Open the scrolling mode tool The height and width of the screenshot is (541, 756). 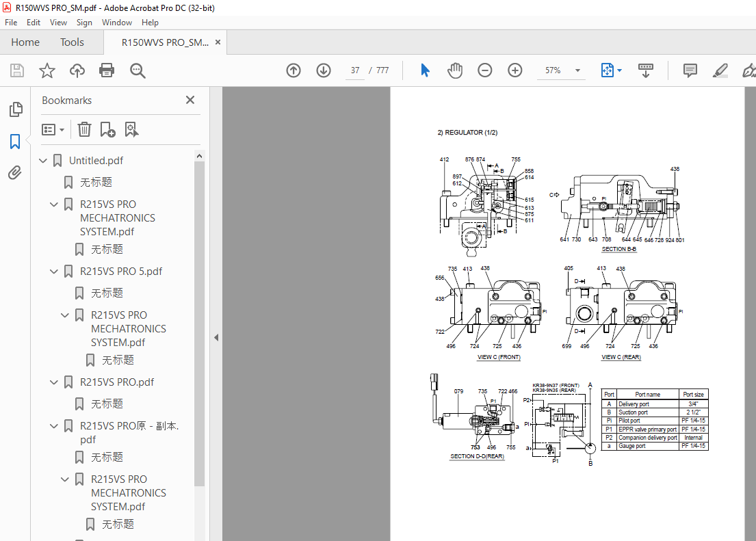point(646,70)
